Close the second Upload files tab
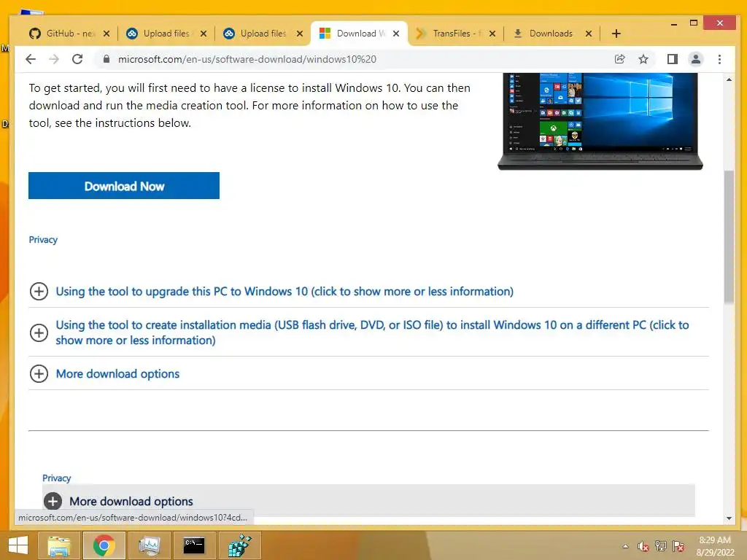747x560 pixels. (x=300, y=34)
